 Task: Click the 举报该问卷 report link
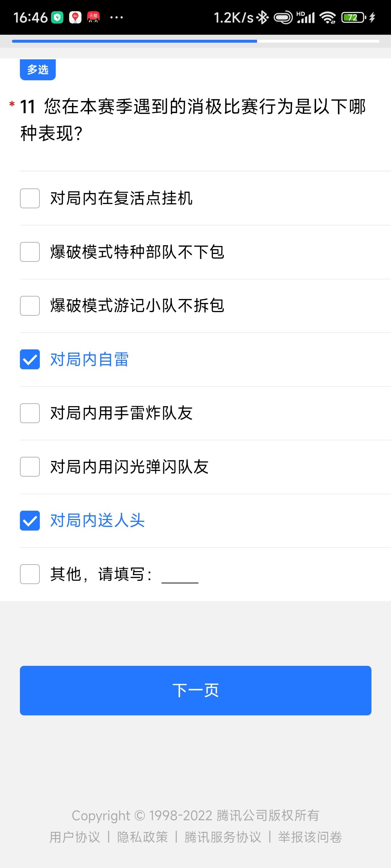click(310, 837)
